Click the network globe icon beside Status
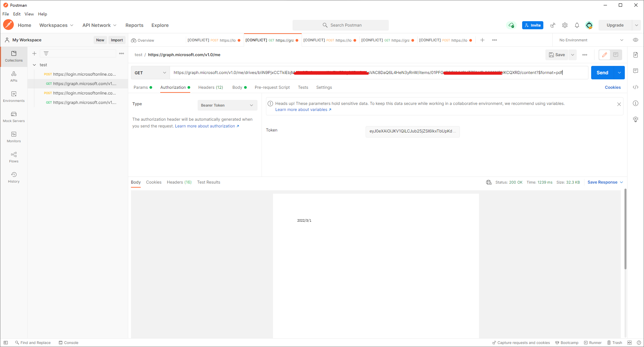 coord(489,182)
